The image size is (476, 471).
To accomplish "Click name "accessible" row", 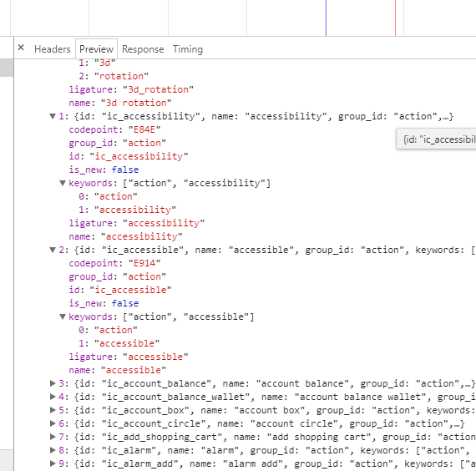I will [x=117, y=370].
